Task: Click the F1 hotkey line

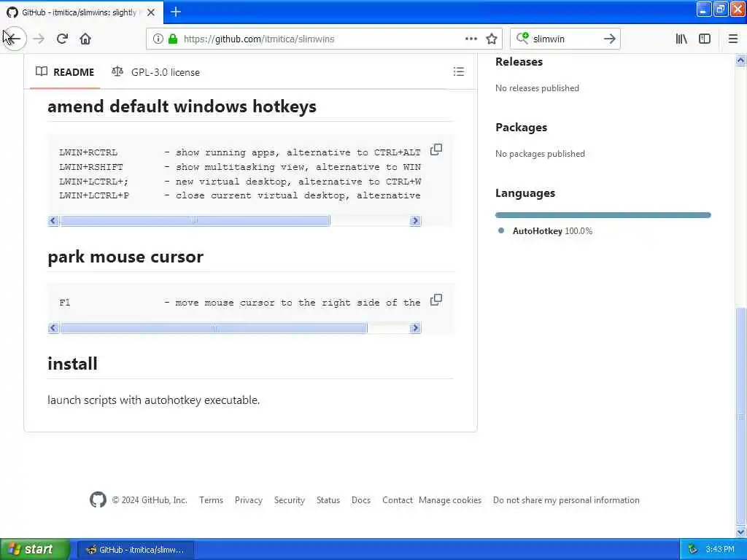Action: (x=239, y=303)
